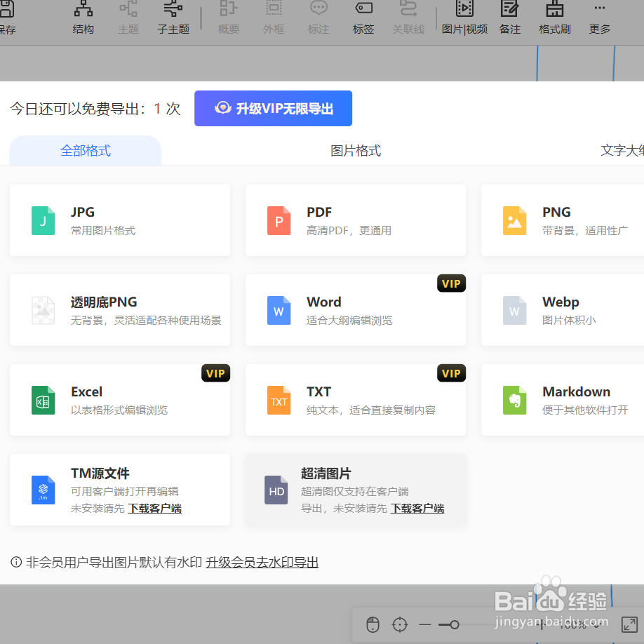
Task: Switch to 文字大纲 tab
Action: coord(622,151)
